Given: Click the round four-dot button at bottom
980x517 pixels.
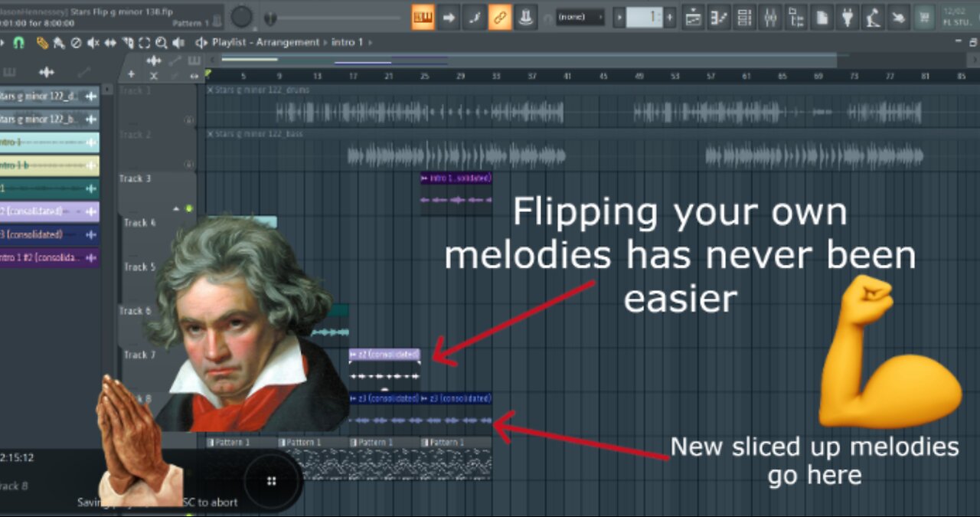Looking at the screenshot, I should [271, 481].
